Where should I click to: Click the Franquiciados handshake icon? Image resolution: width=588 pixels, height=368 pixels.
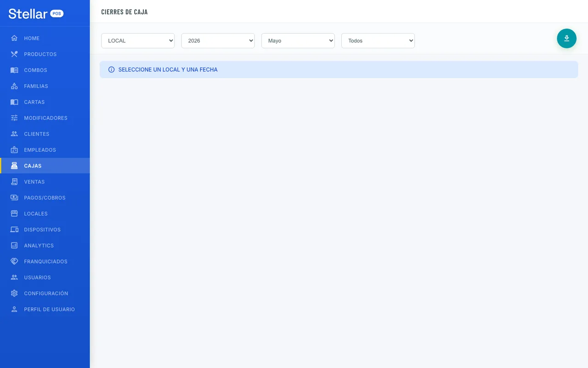click(14, 261)
